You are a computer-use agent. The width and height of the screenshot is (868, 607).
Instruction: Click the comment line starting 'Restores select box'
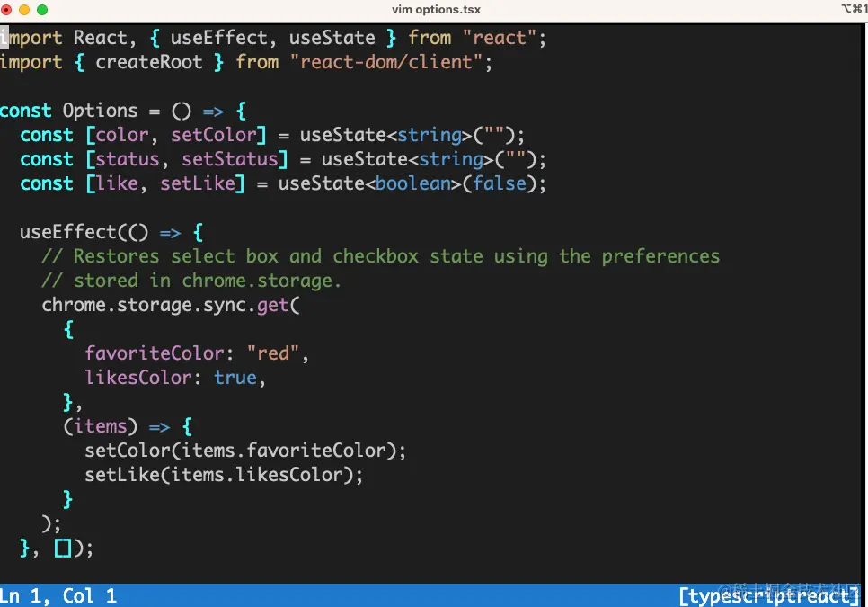click(x=381, y=256)
